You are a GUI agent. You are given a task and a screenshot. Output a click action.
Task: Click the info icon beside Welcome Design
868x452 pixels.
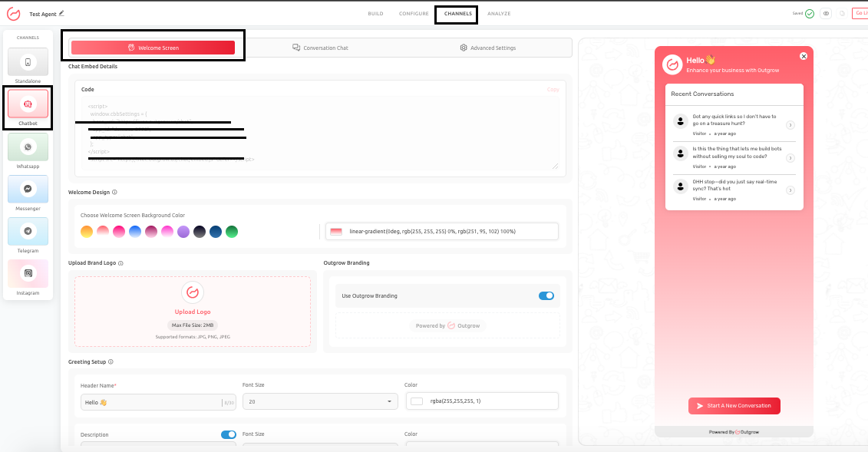tap(114, 192)
